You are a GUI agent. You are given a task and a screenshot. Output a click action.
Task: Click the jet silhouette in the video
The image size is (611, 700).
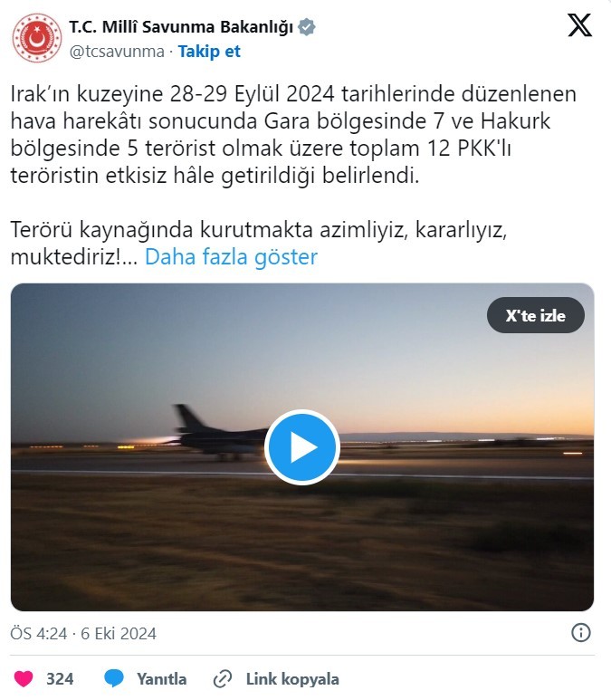[x=219, y=433]
